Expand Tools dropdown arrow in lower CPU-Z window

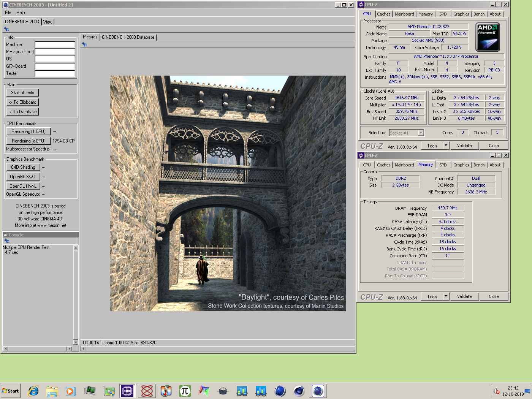coord(446,297)
